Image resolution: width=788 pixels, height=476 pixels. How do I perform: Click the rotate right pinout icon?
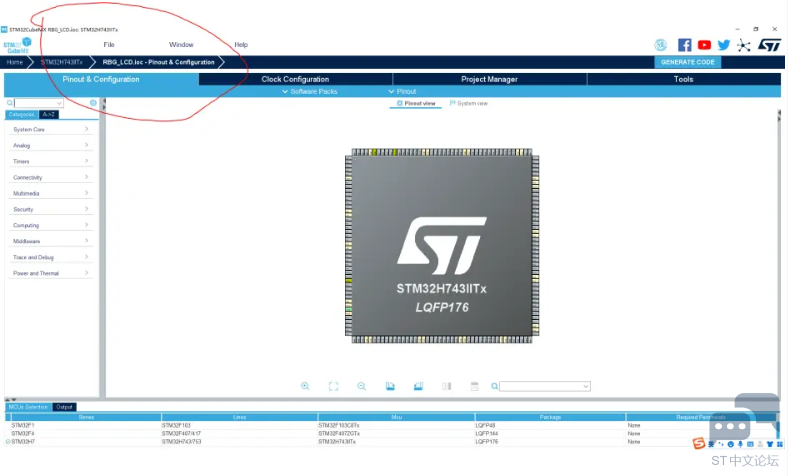pyautogui.click(x=418, y=386)
